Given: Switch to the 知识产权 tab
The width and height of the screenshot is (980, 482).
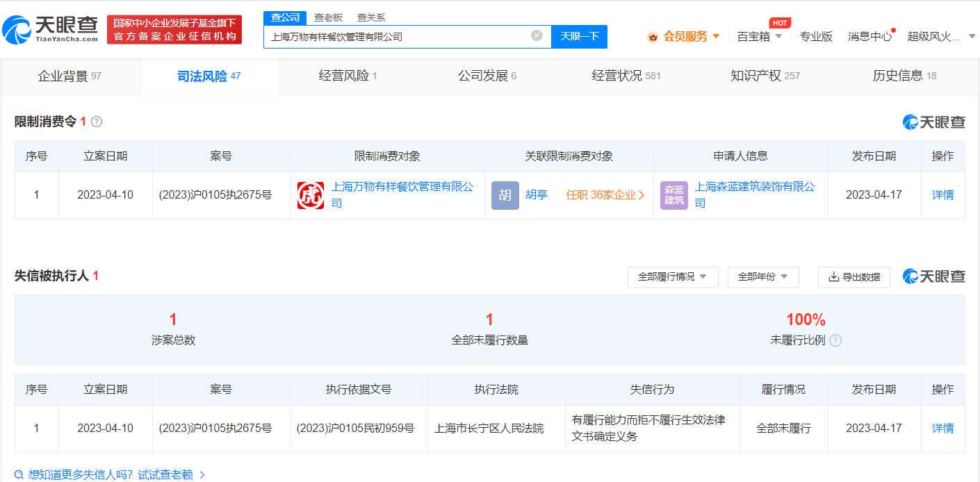Looking at the screenshot, I should [765, 76].
